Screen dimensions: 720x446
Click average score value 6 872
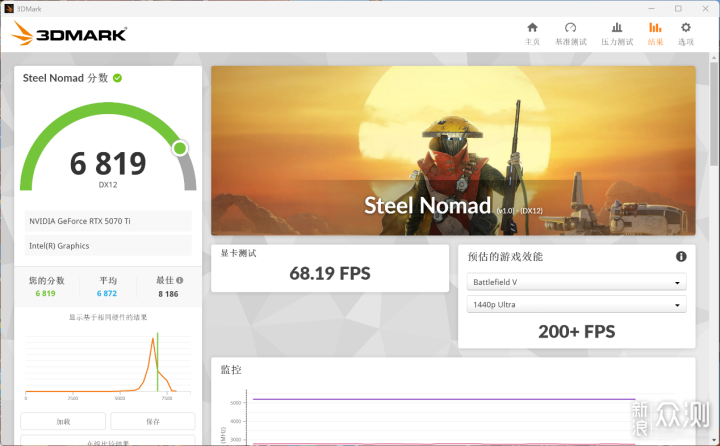pyautogui.click(x=107, y=294)
